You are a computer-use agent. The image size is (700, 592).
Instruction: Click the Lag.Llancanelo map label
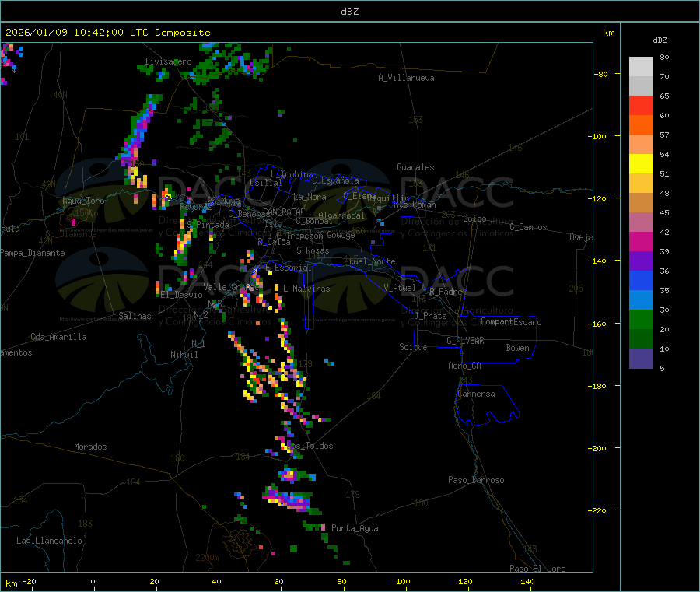coord(50,541)
